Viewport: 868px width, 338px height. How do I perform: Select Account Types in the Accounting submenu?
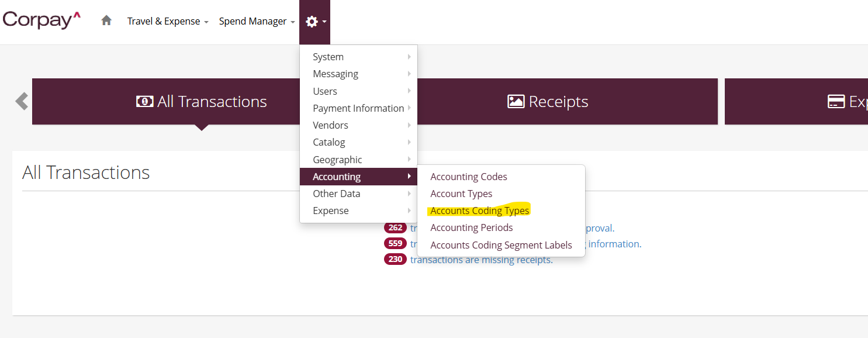click(x=461, y=194)
